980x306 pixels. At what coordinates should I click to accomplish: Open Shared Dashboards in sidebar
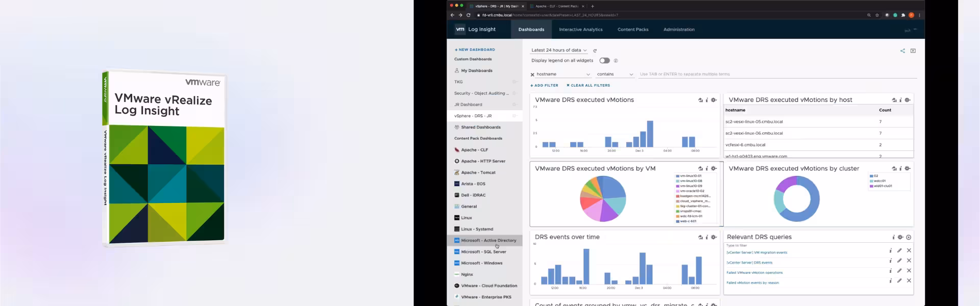coord(480,127)
